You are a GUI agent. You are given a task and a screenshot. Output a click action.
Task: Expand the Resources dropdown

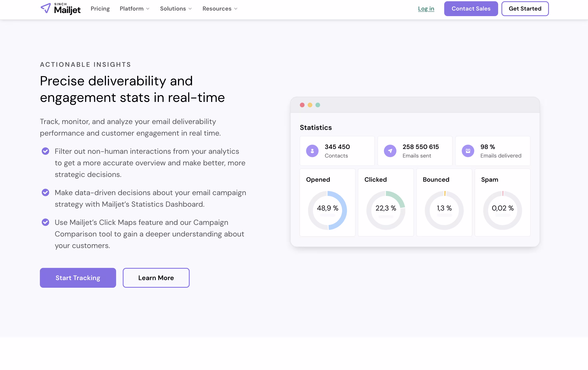point(220,8)
